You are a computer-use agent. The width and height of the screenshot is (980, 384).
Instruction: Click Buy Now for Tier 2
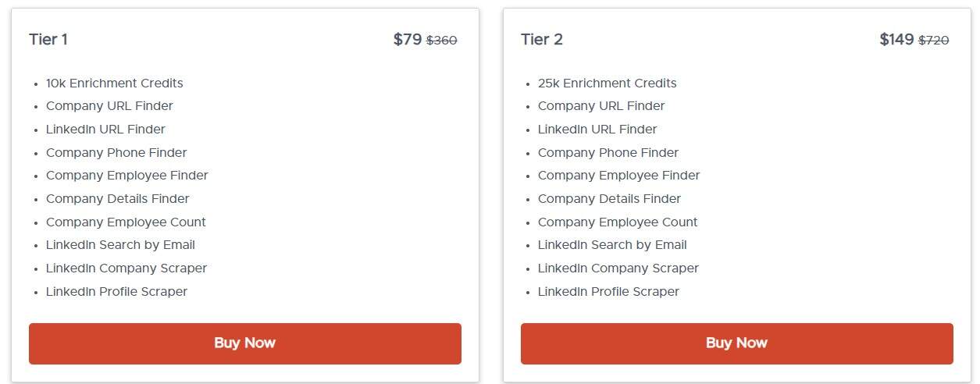736,343
